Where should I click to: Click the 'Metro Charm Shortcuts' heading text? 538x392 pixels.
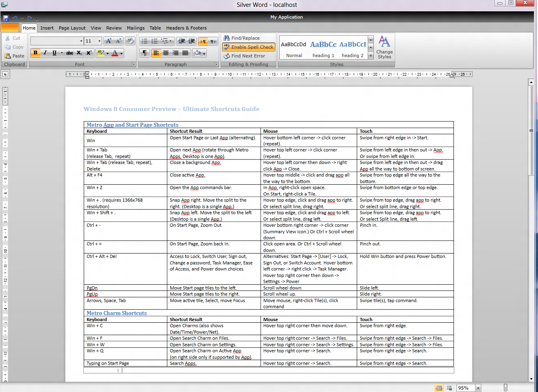[x=117, y=313]
